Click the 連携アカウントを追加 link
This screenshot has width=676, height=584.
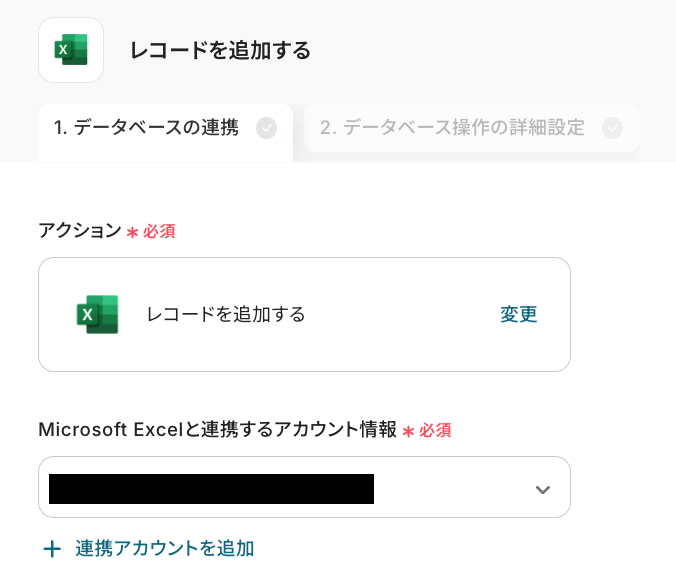[x=164, y=548]
